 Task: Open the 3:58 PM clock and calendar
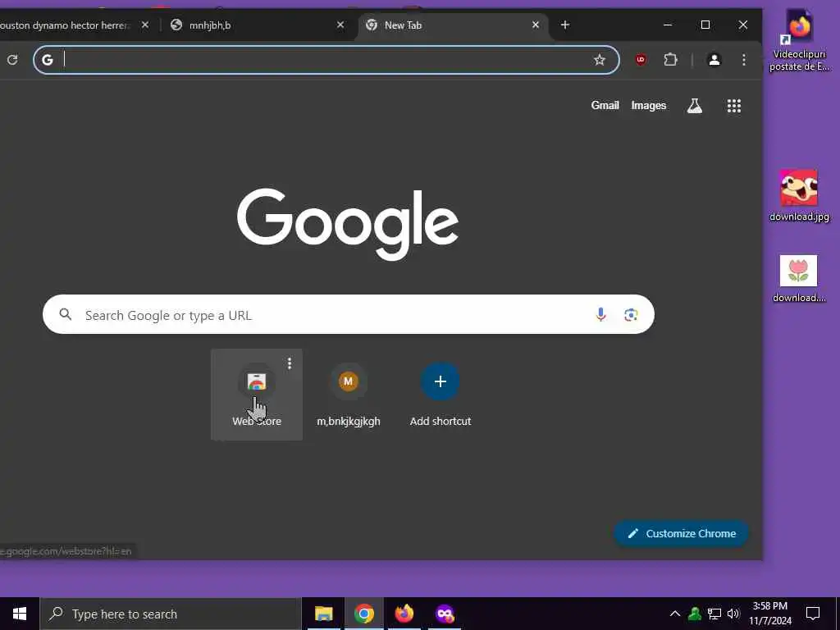(769, 614)
